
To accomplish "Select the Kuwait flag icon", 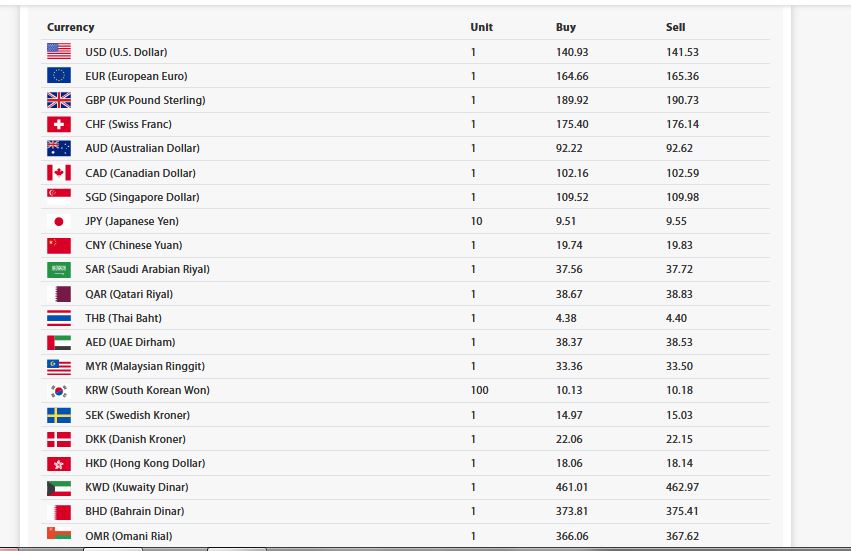I will [59, 488].
